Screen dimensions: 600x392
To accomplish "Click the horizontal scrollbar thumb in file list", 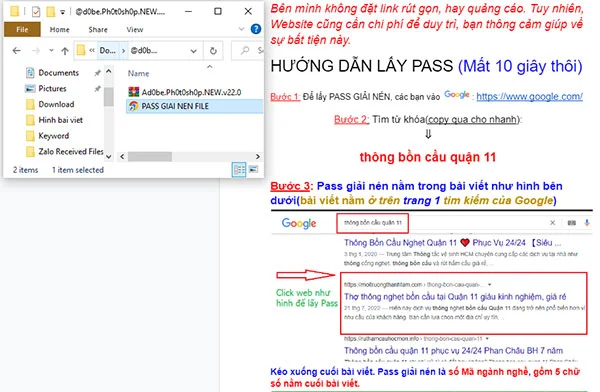I will tap(150, 156).
